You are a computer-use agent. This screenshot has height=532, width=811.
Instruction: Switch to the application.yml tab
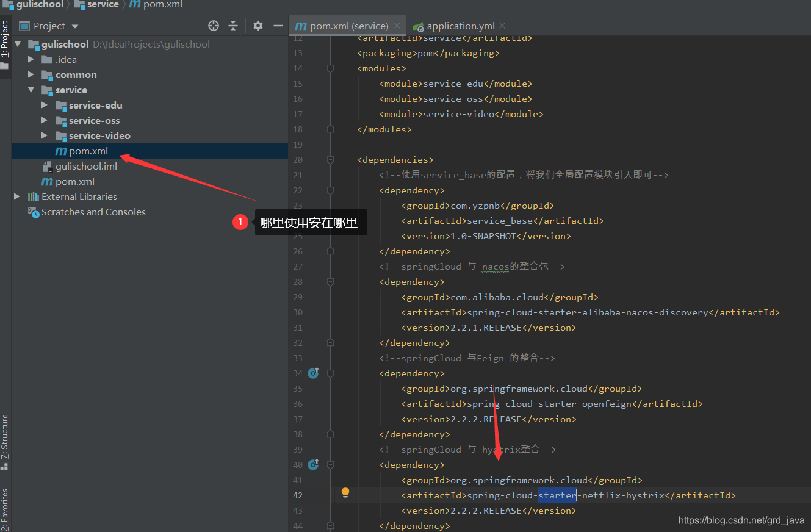click(x=460, y=26)
